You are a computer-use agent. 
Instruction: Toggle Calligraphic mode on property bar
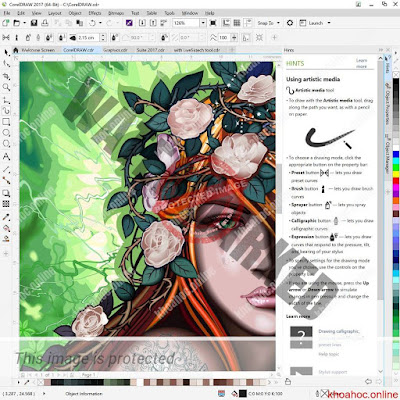38,37
